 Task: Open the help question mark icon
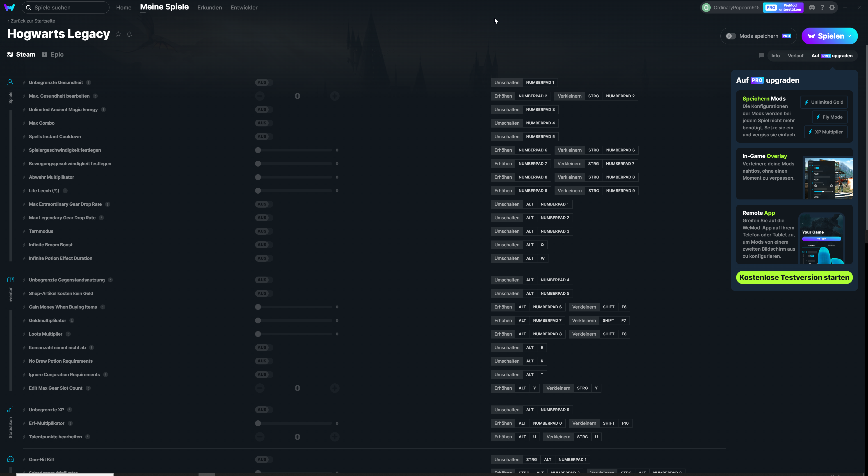[x=822, y=7]
